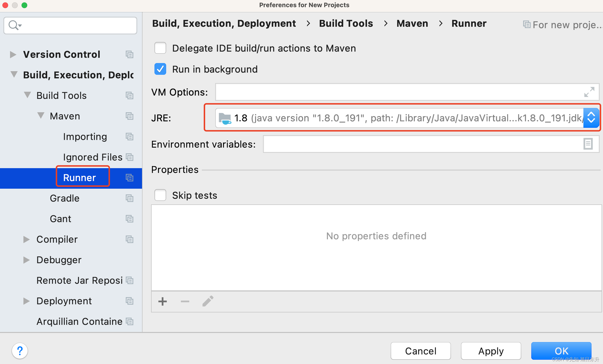Click project-level icon beside Importing
Screen dimensions: 603x364
(129, 136)
